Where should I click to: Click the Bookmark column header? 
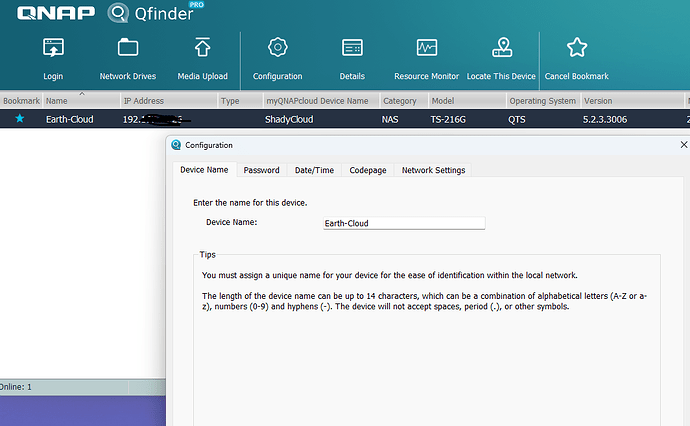click(x=21, y=101)
